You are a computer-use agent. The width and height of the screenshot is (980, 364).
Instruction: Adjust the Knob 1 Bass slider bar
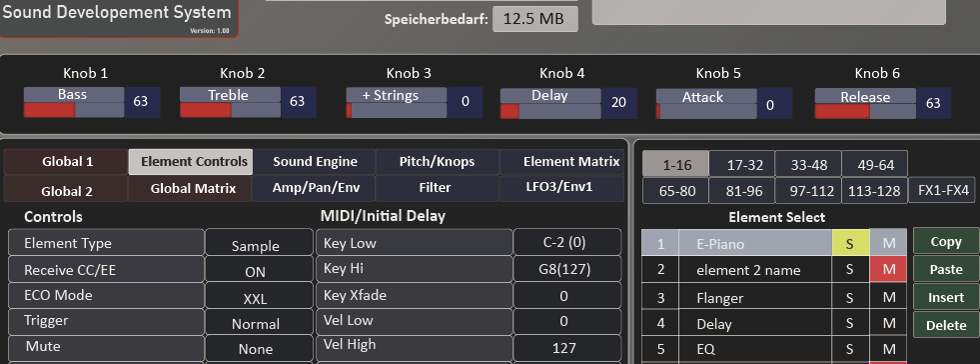74,111
